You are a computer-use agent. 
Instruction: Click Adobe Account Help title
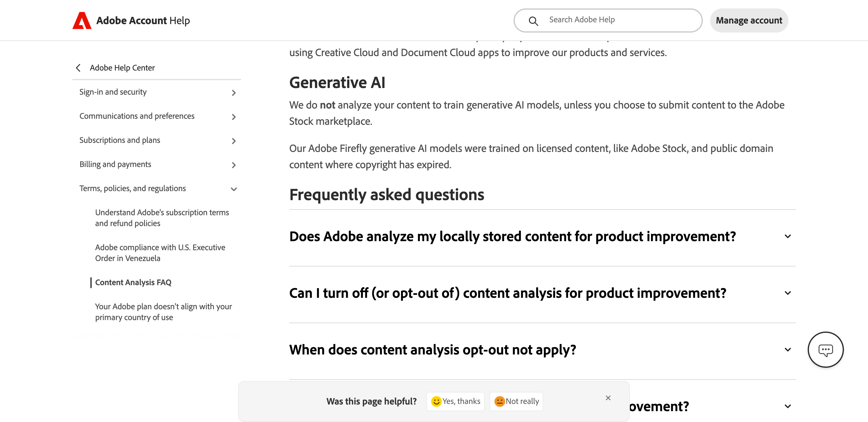pyautogui.click(x=143, y=20)
